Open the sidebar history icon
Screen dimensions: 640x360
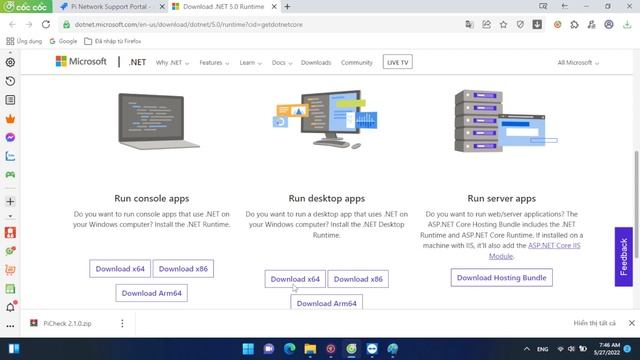[10, 81]
